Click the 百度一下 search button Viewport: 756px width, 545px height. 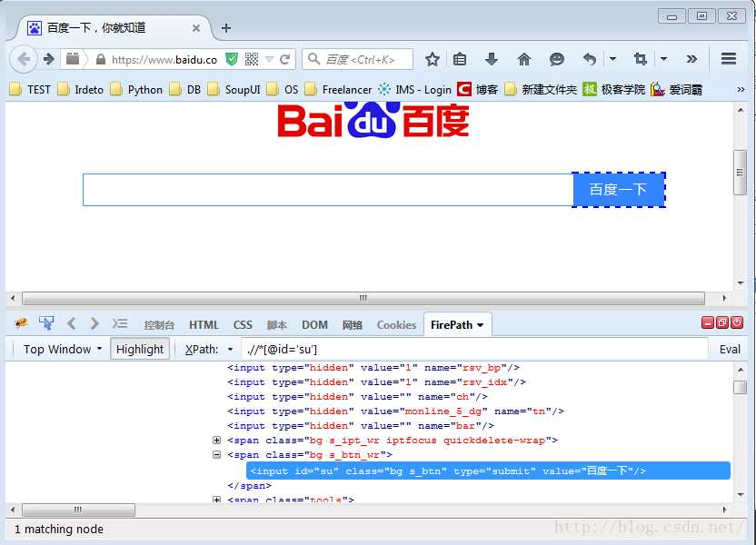pyautogui.click(x=619, y=190)
